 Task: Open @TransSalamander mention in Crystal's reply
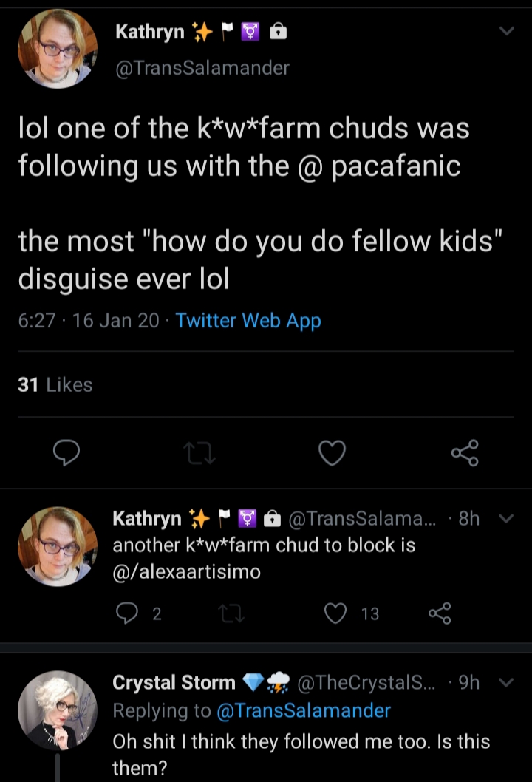304,711
